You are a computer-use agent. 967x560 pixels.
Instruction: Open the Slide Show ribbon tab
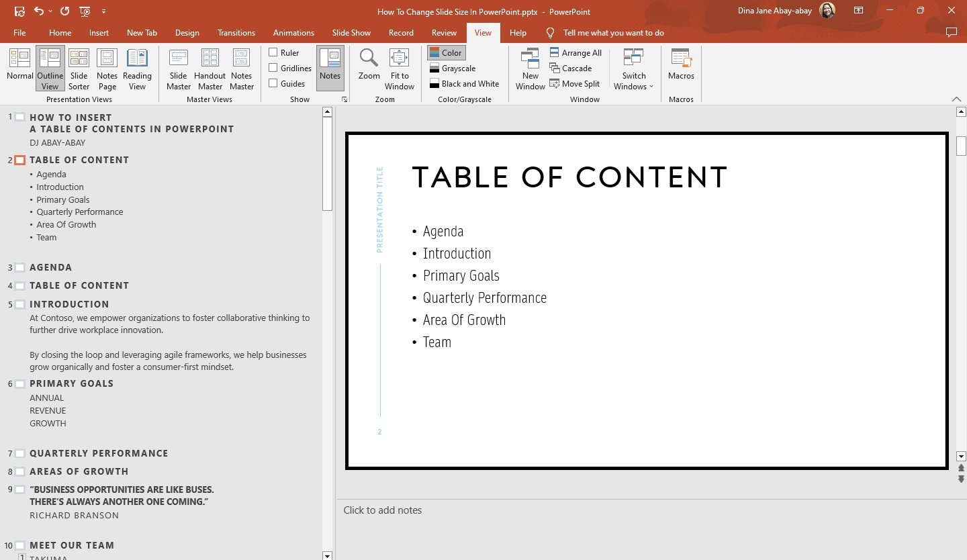pyautogui.click(x=351, y=32)
